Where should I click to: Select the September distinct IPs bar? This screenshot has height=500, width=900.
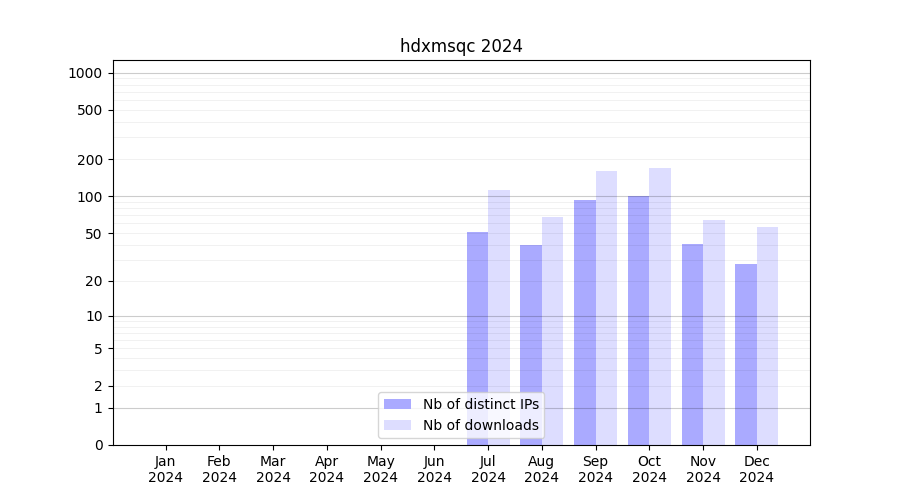click(x=585, y=320)
